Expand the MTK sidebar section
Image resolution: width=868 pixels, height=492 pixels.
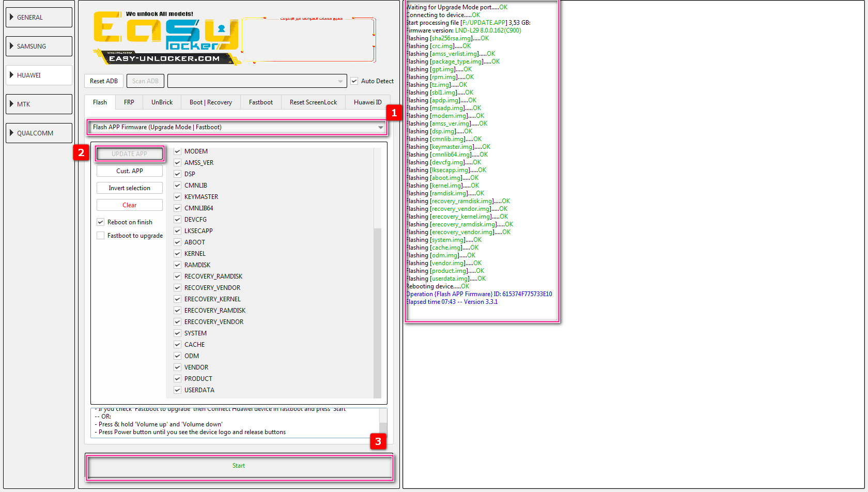pos(39,104)
